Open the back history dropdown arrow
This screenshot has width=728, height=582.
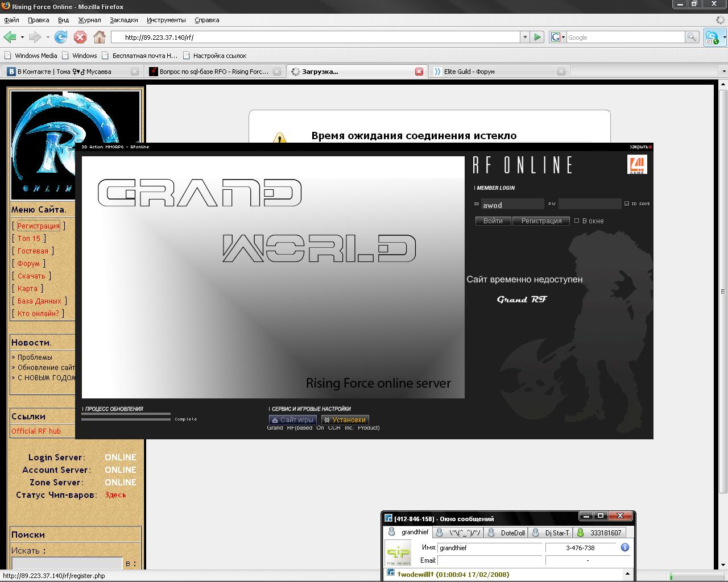point(22,38)
